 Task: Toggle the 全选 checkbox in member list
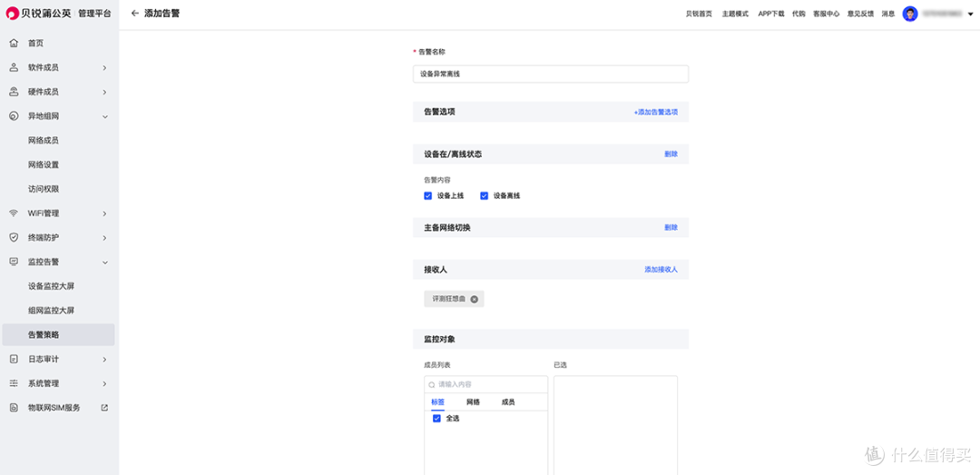click(436, 418)
